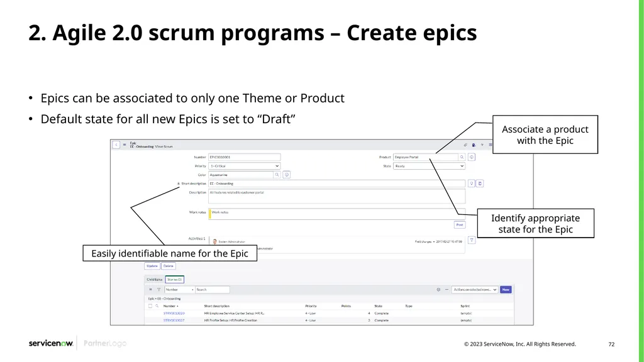Open story link STRY0010020
Image resolution: width=644 pixels, height=362 pixels.
click(x=174, y=314)
